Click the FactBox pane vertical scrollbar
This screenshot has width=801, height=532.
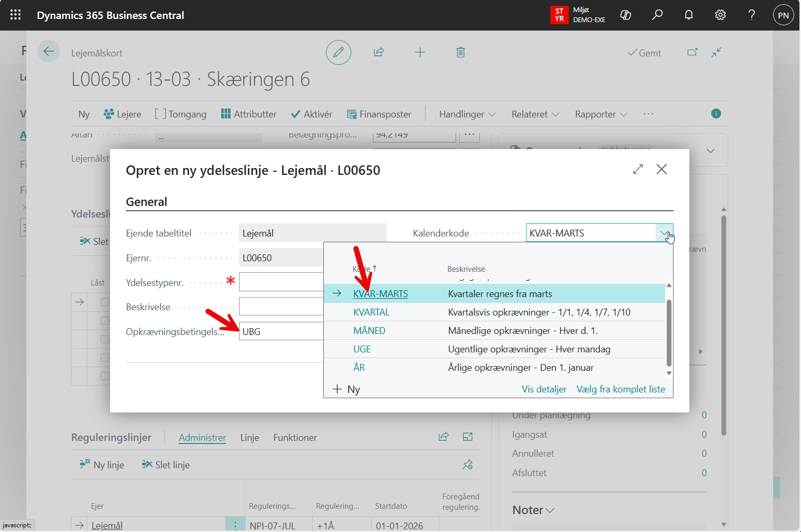(x=724, y=325)
